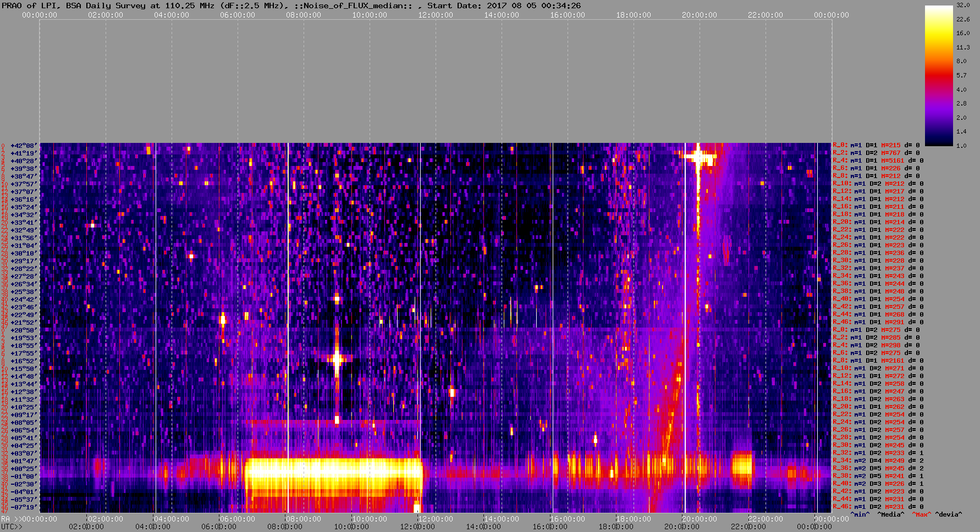Click the 16.0 color scale value
980x532 pixels.
[962, 33]
